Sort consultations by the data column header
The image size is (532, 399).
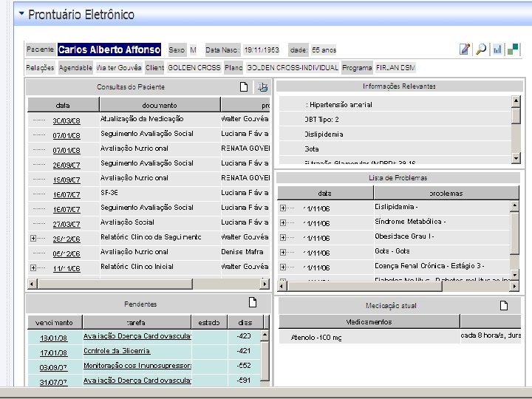64,105
